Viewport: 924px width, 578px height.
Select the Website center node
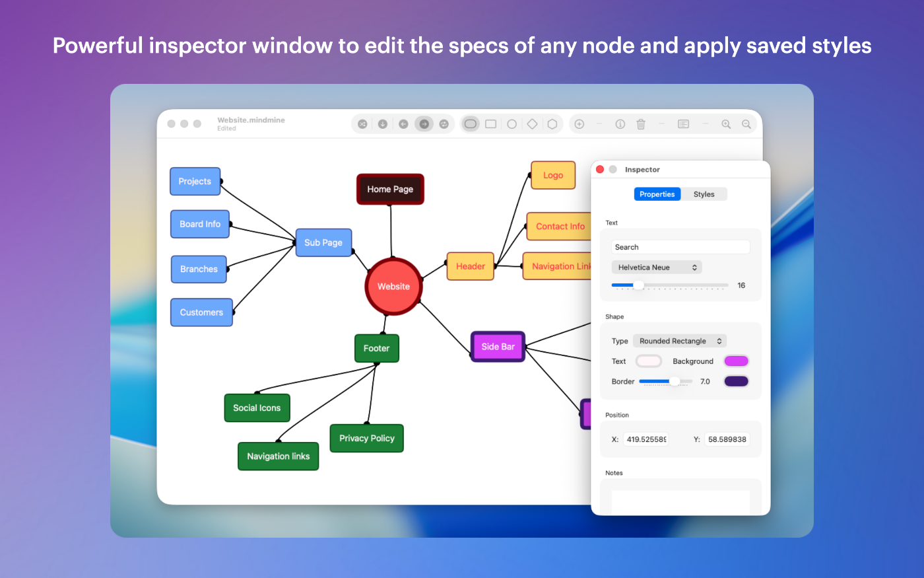[393, 287]
